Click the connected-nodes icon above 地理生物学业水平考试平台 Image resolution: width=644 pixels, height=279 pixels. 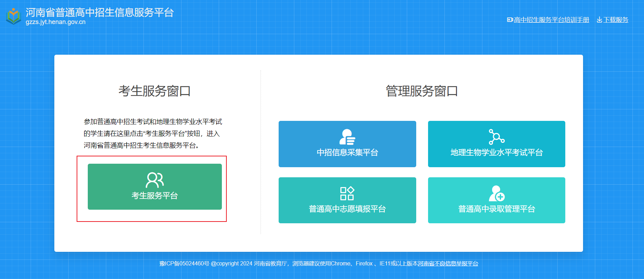[x=496, y=137]
